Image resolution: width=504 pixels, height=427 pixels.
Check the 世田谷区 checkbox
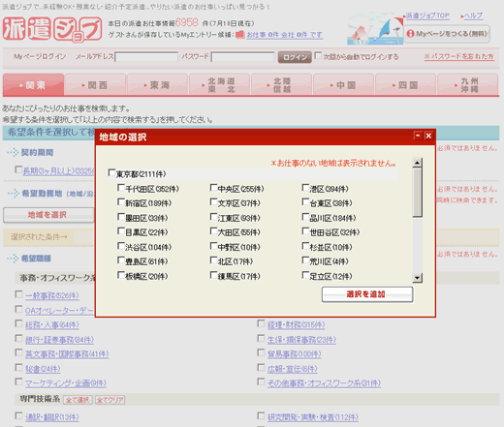point(305,231)
